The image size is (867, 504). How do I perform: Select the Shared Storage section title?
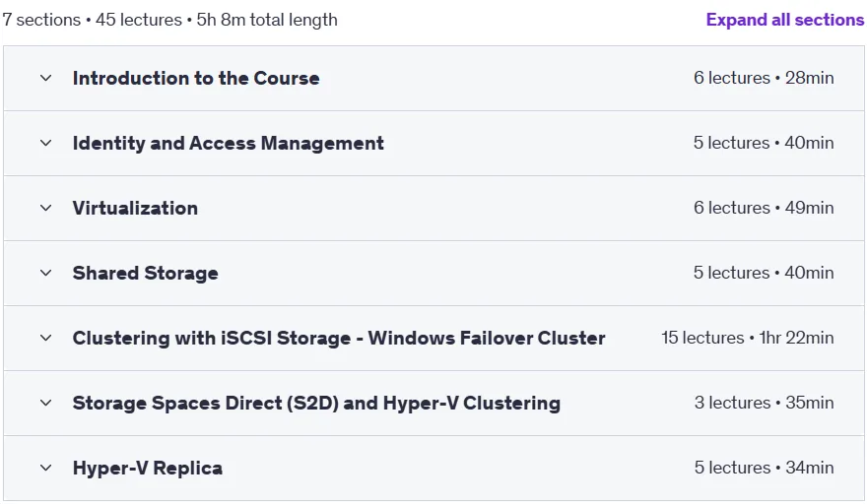click(x=145, y=273)
